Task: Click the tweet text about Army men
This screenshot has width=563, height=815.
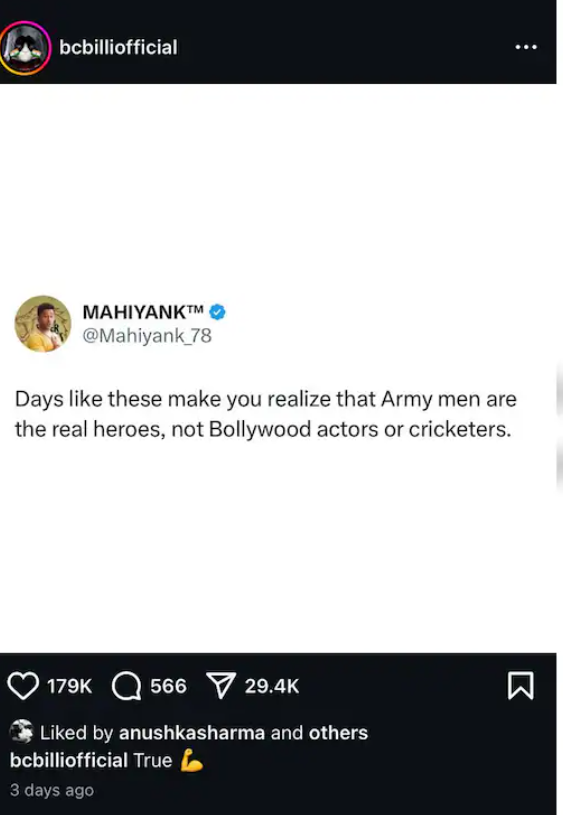Action: (x=266, y=414)
